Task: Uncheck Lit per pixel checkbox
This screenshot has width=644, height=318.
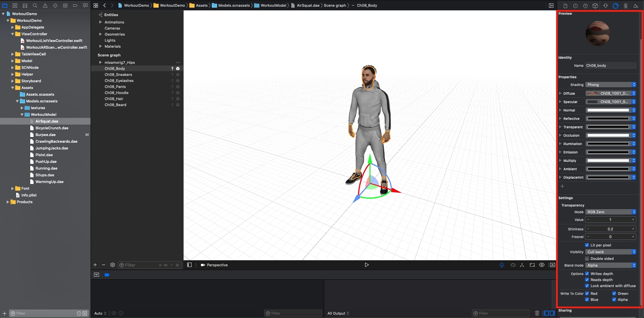Action: [x=587, y=245]
